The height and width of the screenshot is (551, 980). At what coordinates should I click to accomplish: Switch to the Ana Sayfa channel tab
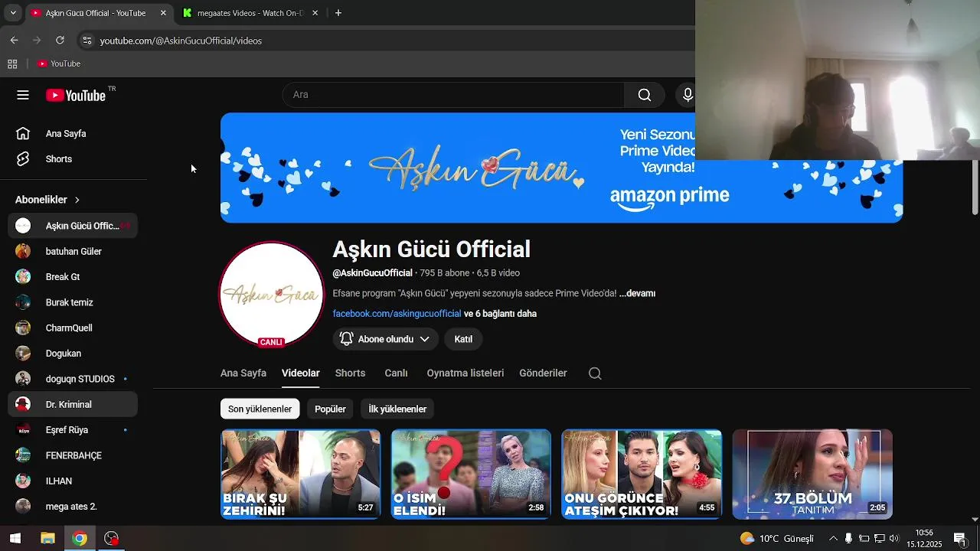(243, 373)
